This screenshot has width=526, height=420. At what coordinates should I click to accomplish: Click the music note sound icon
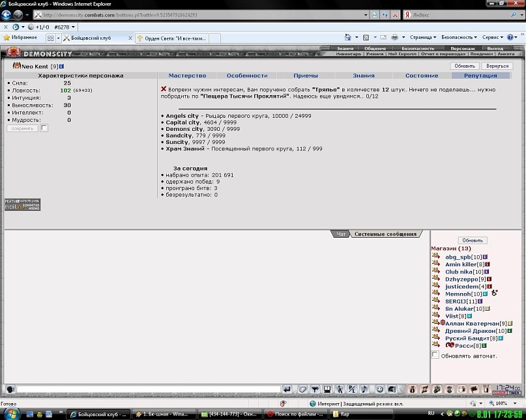(364, 389)
